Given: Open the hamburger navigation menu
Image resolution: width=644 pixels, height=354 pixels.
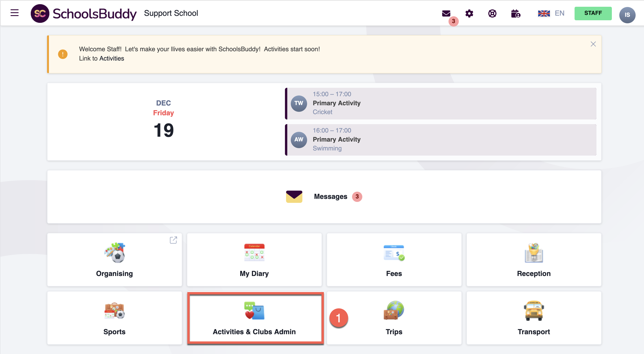Looking at the screenshot, I should point(14,13).
